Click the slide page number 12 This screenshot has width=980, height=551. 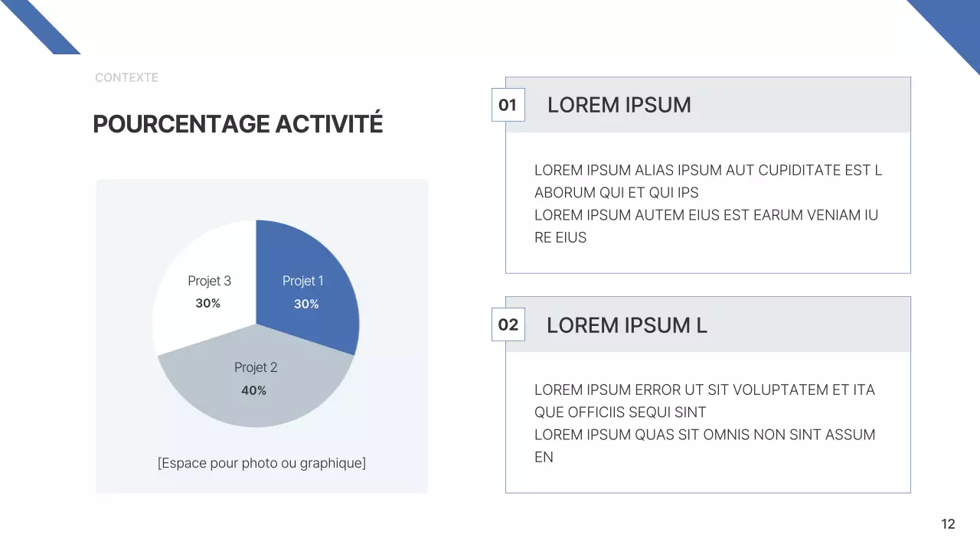(x=948, y=524)
